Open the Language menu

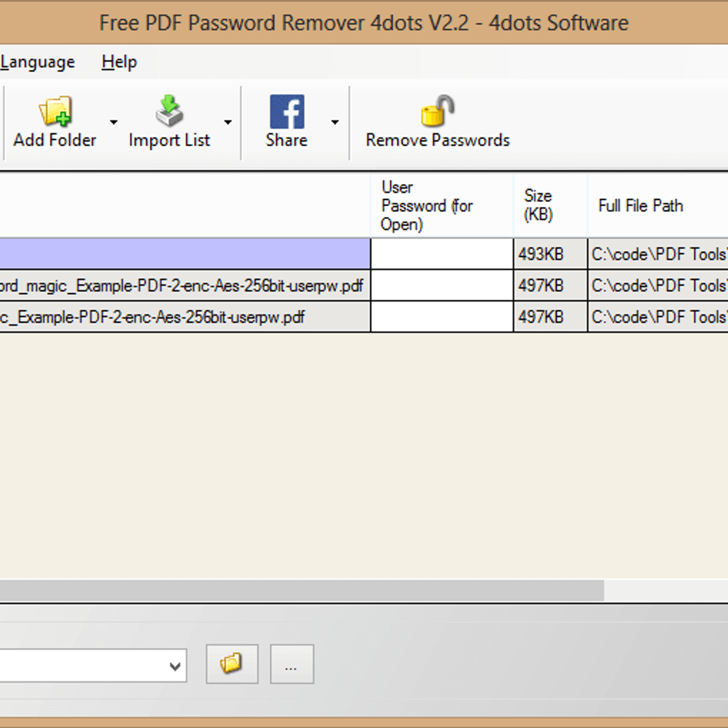point(38,62)
